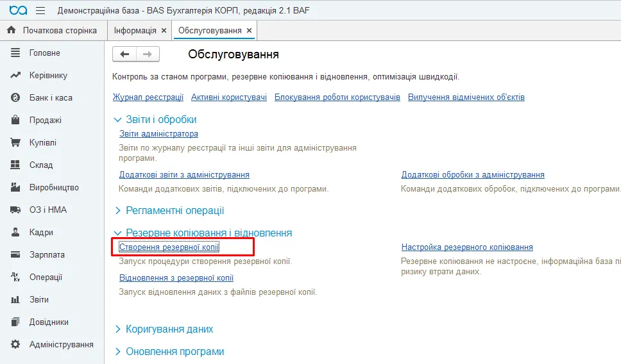Image resolution: width=621 pixels, height=364 pixels.
Task: Close the Інформація tab
Action: click(x=164, y=31)
